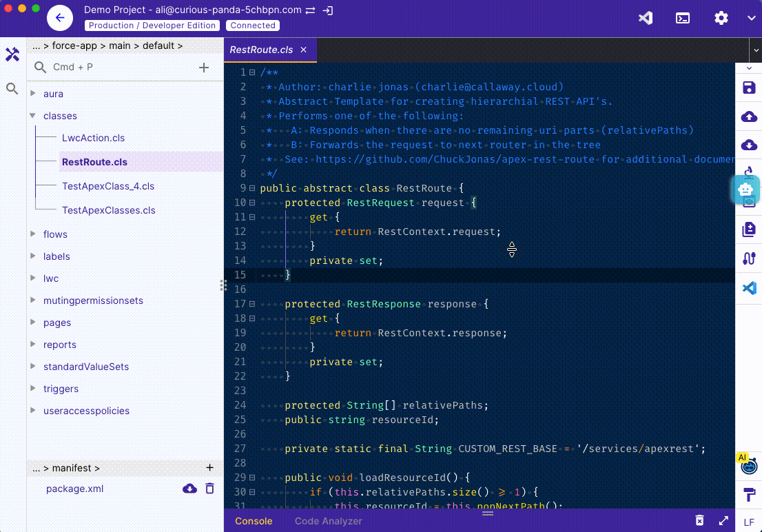Click the Cmd + P file search field
Screen dimensions: 762x532
114,67
